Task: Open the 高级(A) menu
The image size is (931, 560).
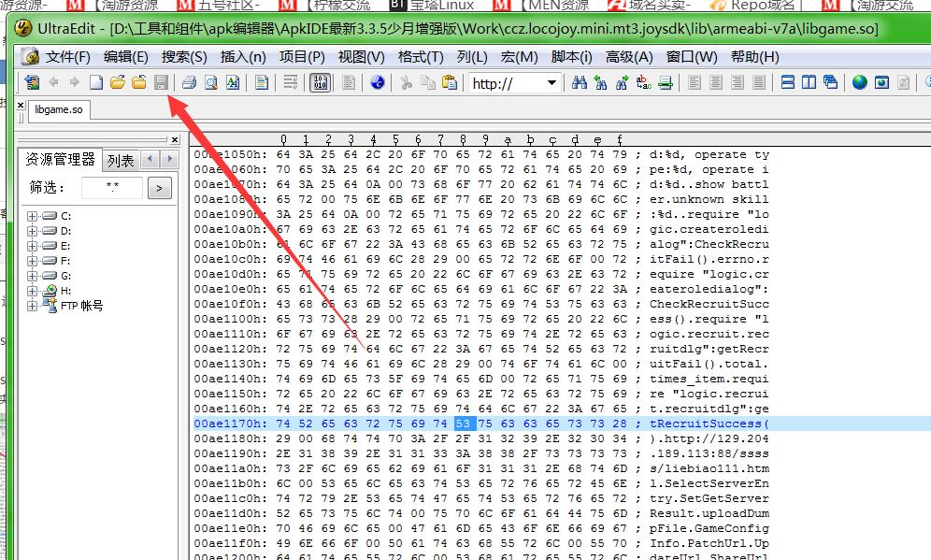Action: (x=628, y=57)
